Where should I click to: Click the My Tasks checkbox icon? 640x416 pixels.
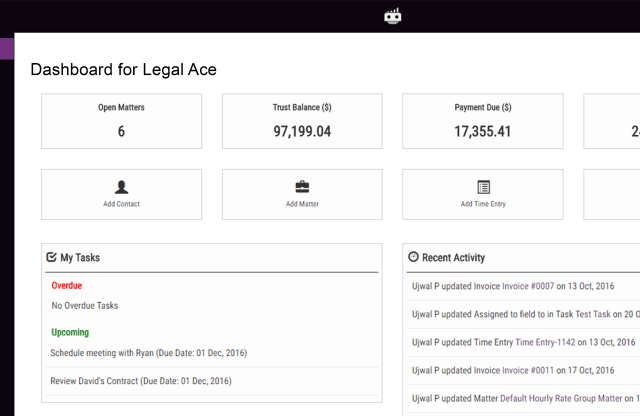click(x=51, y=257)
